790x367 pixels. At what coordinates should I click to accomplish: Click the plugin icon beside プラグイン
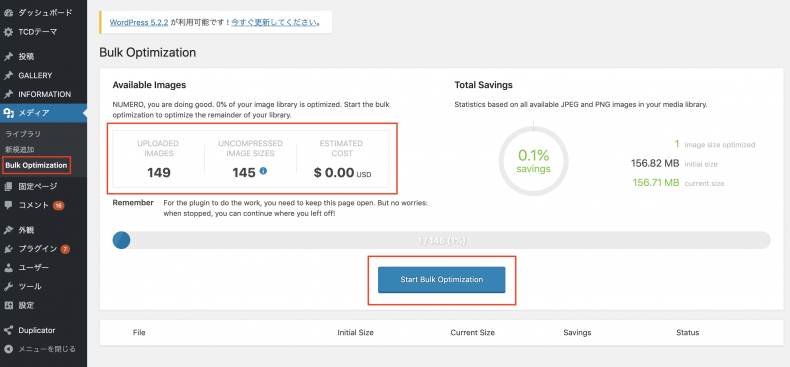8,249
